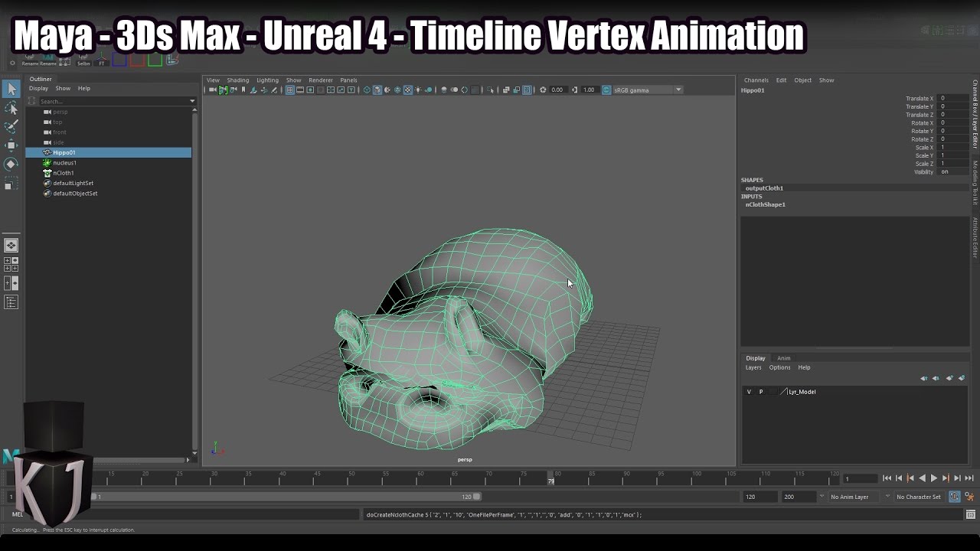Image resolution: width=980 pixels, height=551 pixels.
Task: Toggle Lyr_Model playback P box
Action: [x=761, y=392]
